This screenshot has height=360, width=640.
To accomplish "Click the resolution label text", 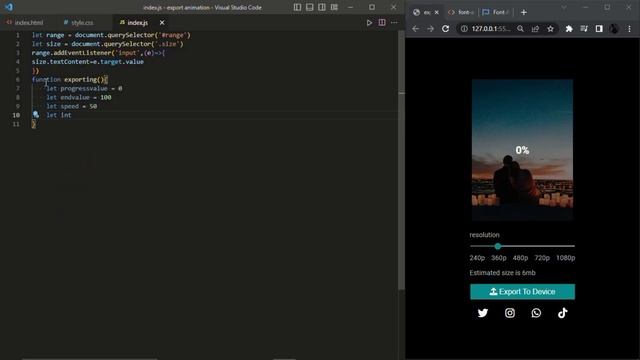I will [x=484, y=235].
